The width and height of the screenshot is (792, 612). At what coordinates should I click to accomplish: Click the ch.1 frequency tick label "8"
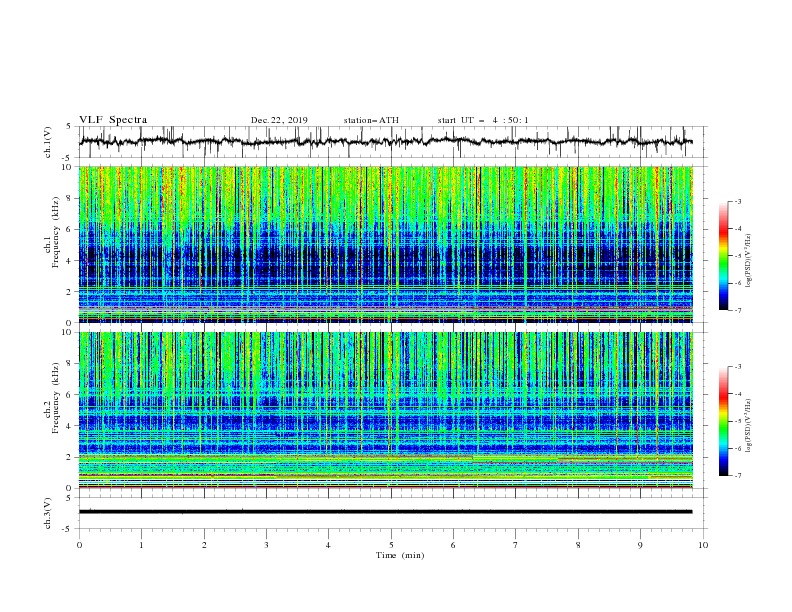[70, 198]
